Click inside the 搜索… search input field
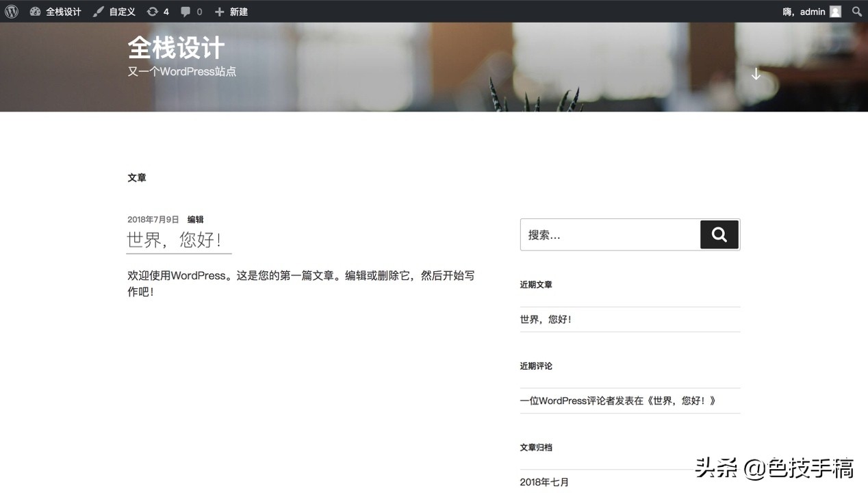The width and height of the screenshot is (868, 493). tap(602, 234)
